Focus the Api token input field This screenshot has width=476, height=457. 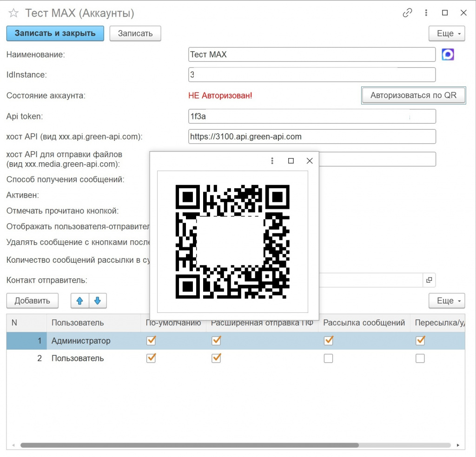312,116
